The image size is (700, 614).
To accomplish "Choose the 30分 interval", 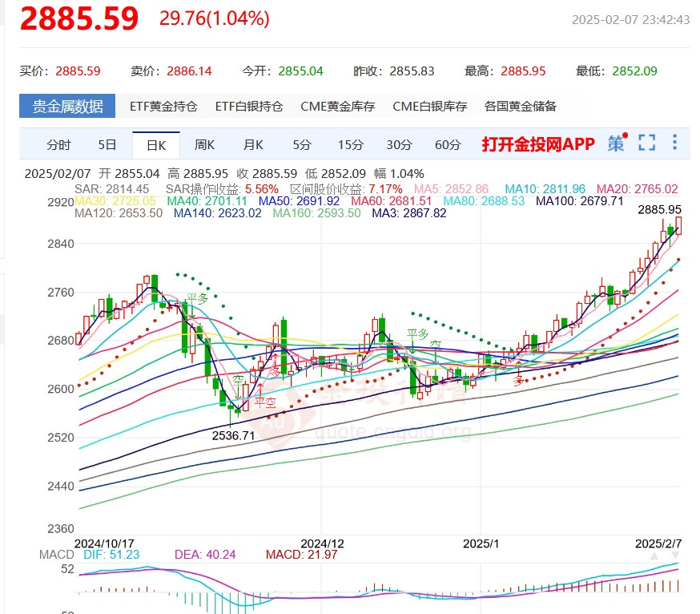I will click(x=399, y=145).
